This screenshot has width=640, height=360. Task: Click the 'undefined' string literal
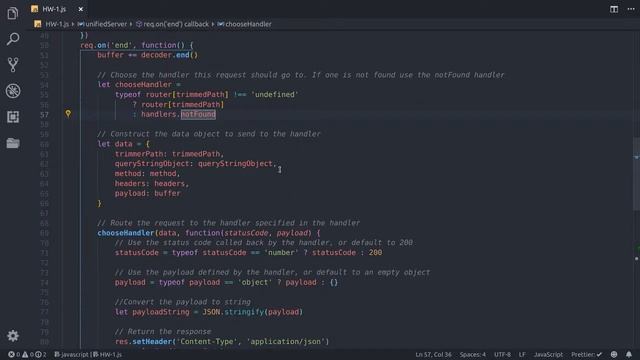(x=275, y=94)
